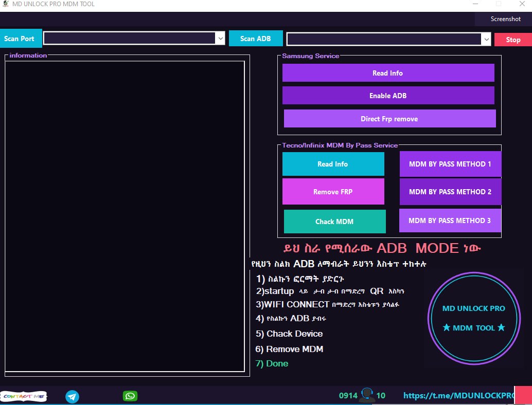Close the MD Unlock Pro window
The height and width of the screenshot is (405, 532).
(522, 4)
